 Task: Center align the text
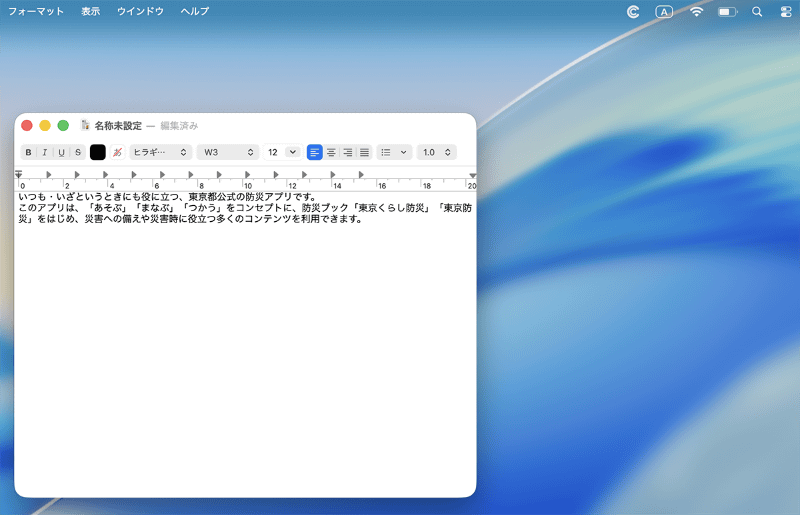pyautogui.click(x=331, y=152)
